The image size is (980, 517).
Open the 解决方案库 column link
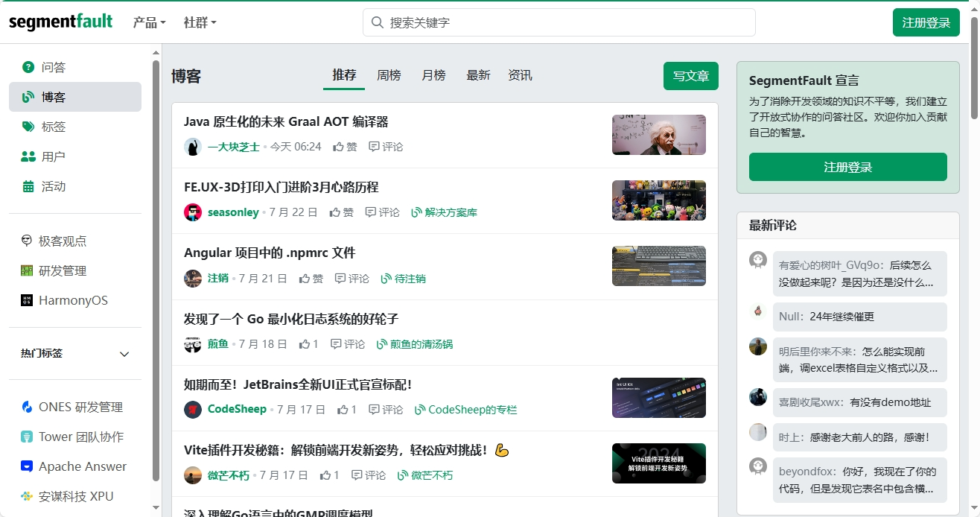pyautogui.click(x=444, y=212)
